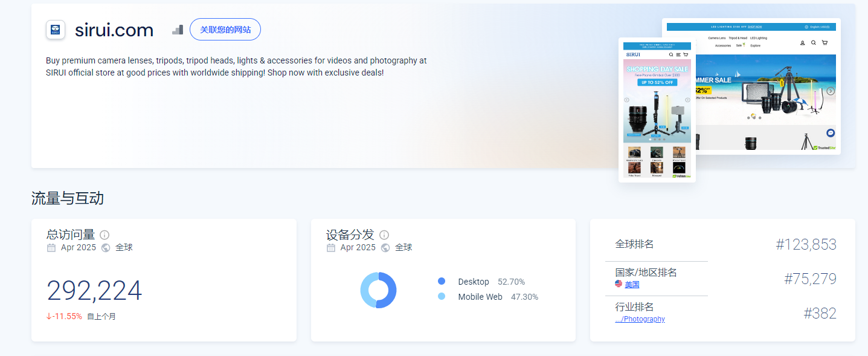Click the Mobile Web legend color dot

tap(442, 297)
